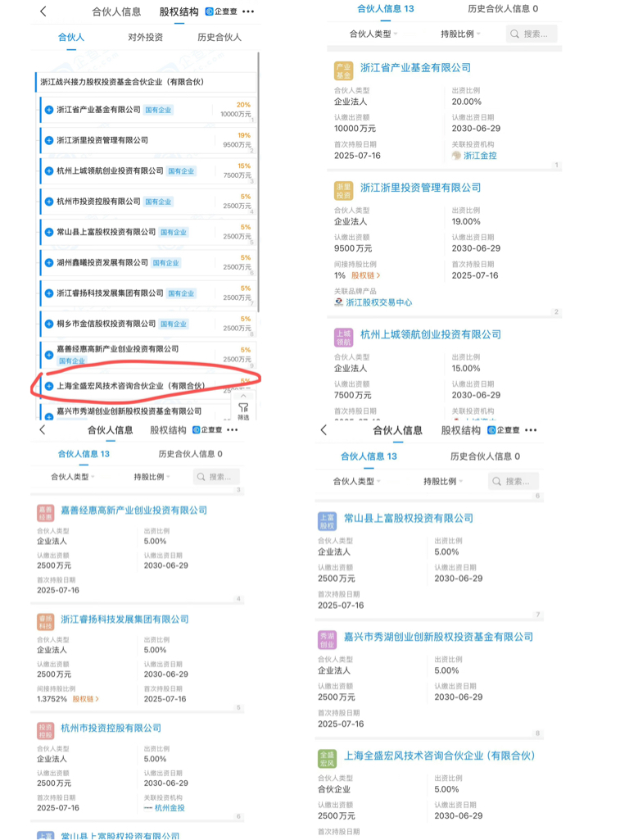Screen dimensions: 629x840
Task: Go back from the 股权结构 tree screen
Action: [43, 11]
